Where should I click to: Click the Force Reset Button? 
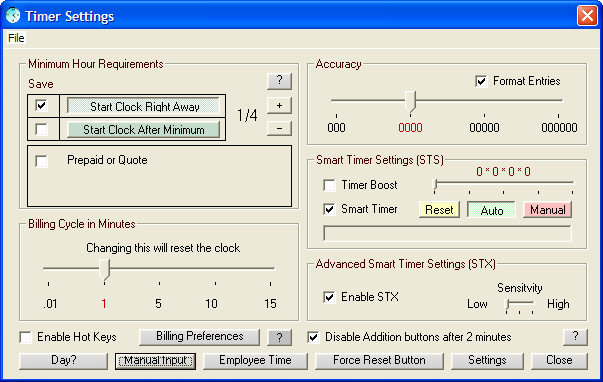click(379, 361)
